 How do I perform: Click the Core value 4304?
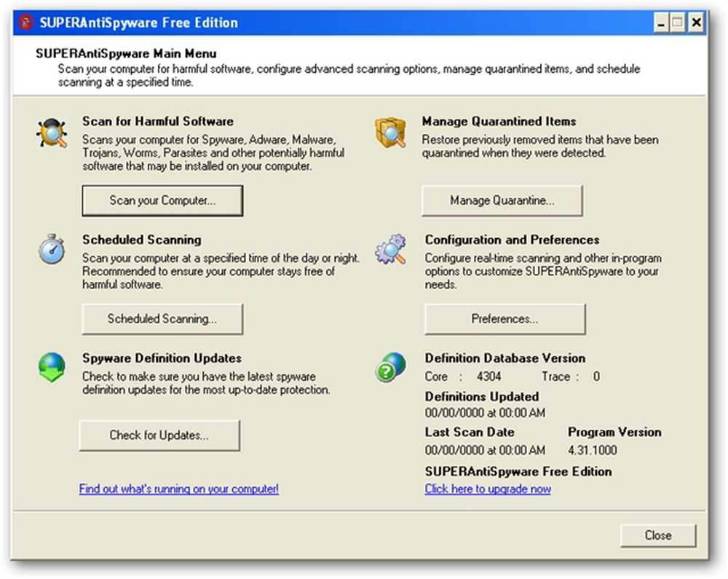pyautogui.click(x=489, y=377)
